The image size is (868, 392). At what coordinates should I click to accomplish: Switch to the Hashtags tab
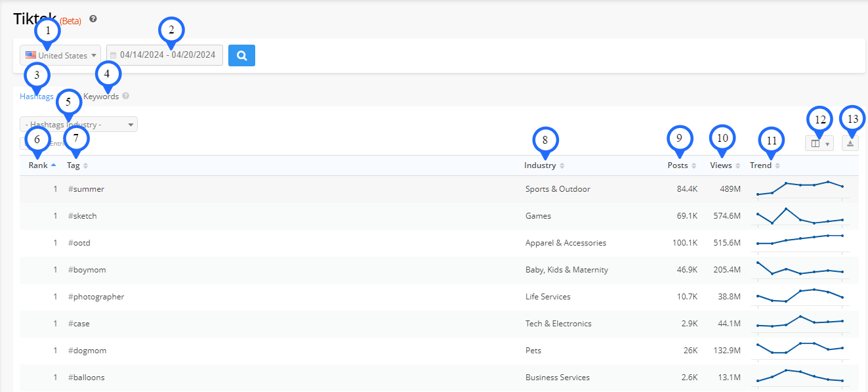point(37,97)
